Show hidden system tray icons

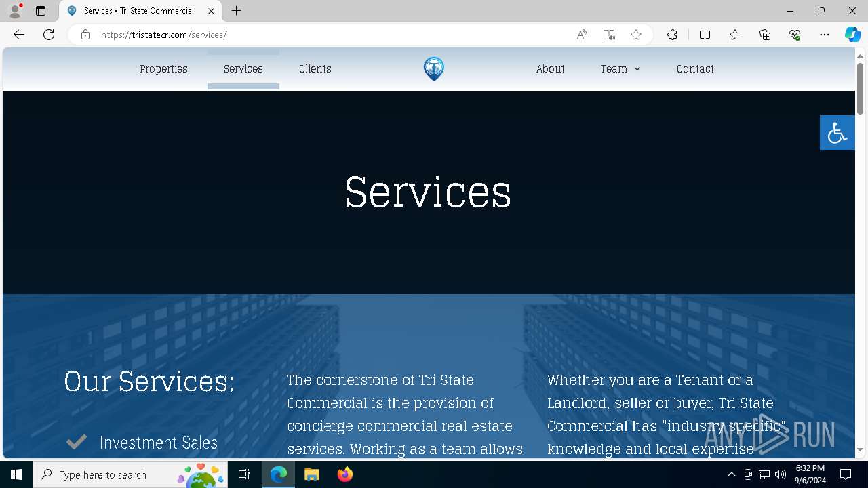tap(731, 474)
